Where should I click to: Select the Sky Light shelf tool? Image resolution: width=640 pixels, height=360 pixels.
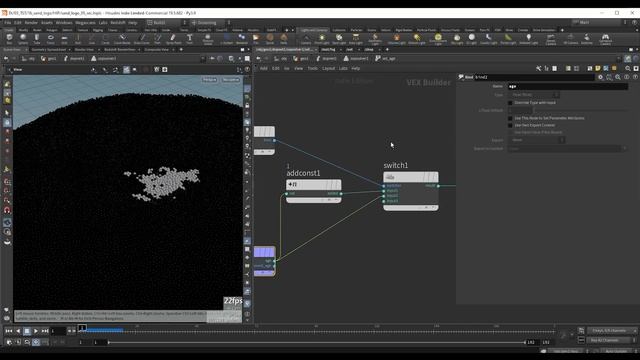[457, 39]
